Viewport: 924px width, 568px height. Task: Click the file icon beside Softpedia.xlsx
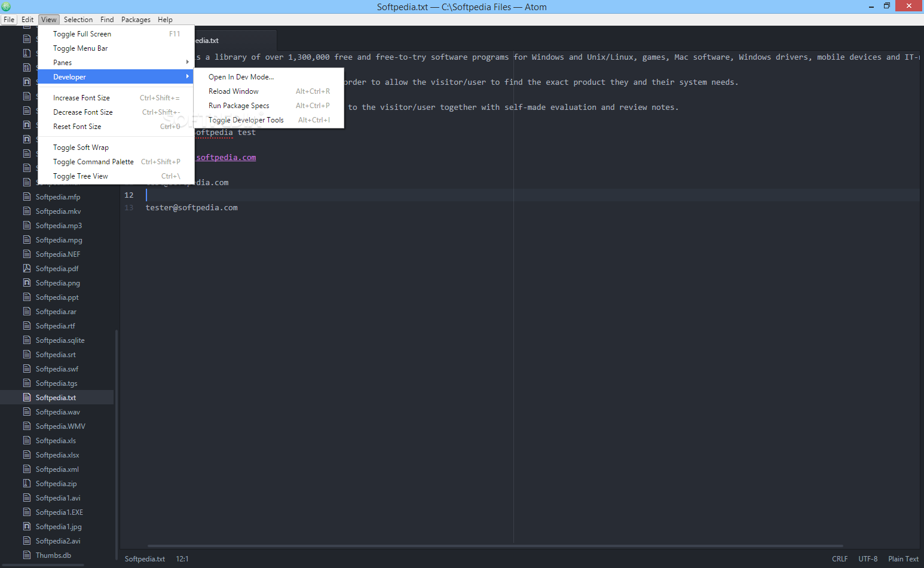click(27, 455)
